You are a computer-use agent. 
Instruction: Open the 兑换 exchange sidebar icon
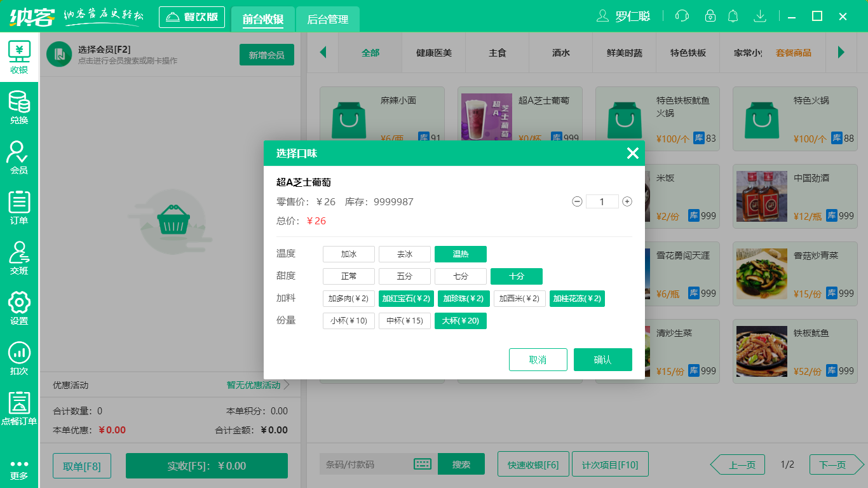pyautogui.click(x=19, y=108)
